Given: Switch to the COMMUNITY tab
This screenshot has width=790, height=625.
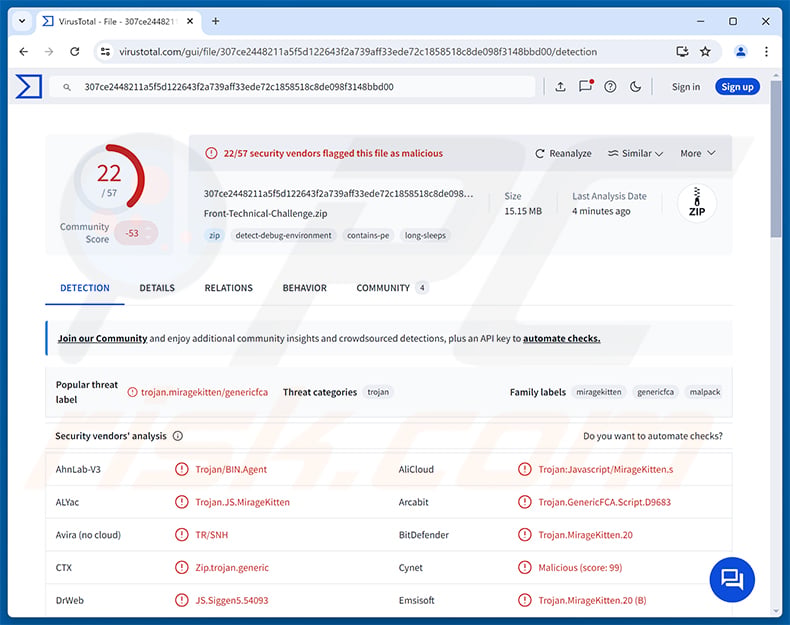Looking at the screenshot, I should [x=392, y=288].
